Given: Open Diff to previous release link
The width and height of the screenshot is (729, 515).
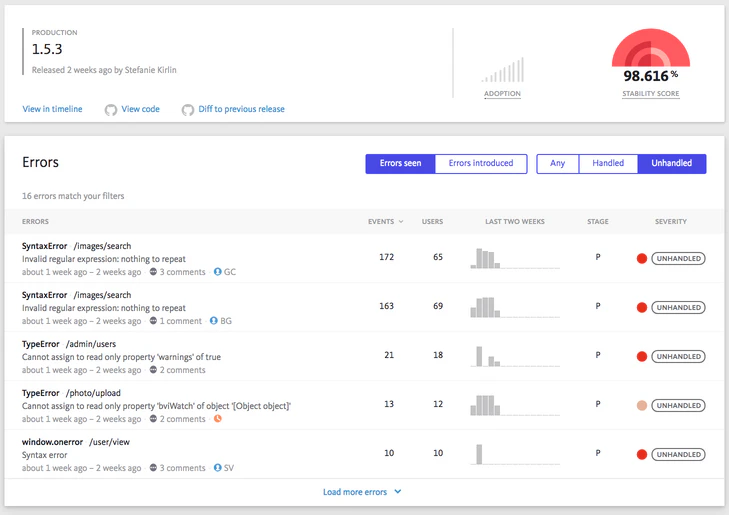Looking at the screenshot, I should [241, 109].
